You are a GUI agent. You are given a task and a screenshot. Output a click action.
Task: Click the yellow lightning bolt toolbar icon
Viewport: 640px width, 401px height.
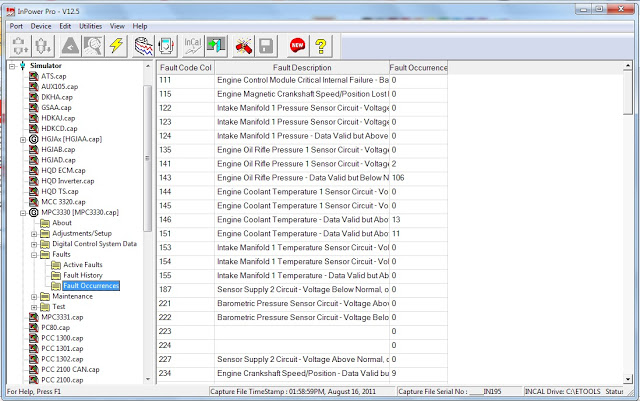tap(116, 45)
